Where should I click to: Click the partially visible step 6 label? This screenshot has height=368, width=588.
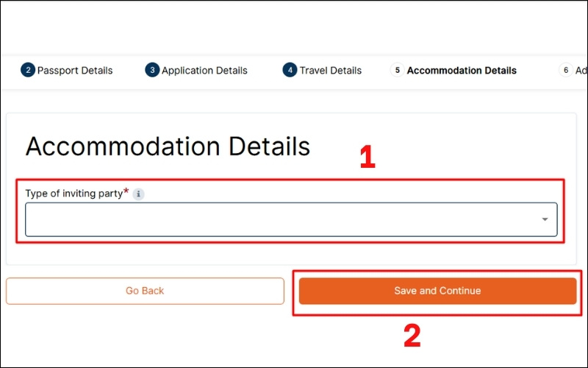coord(581,71)
